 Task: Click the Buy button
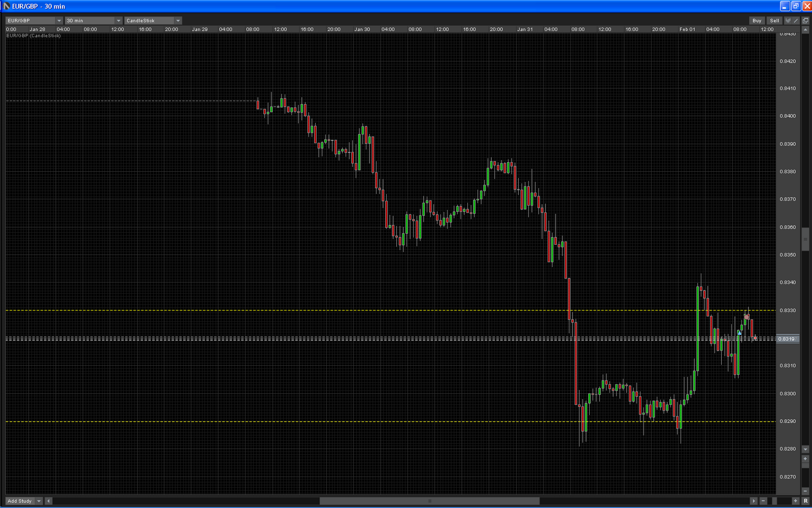click(757, 21)
